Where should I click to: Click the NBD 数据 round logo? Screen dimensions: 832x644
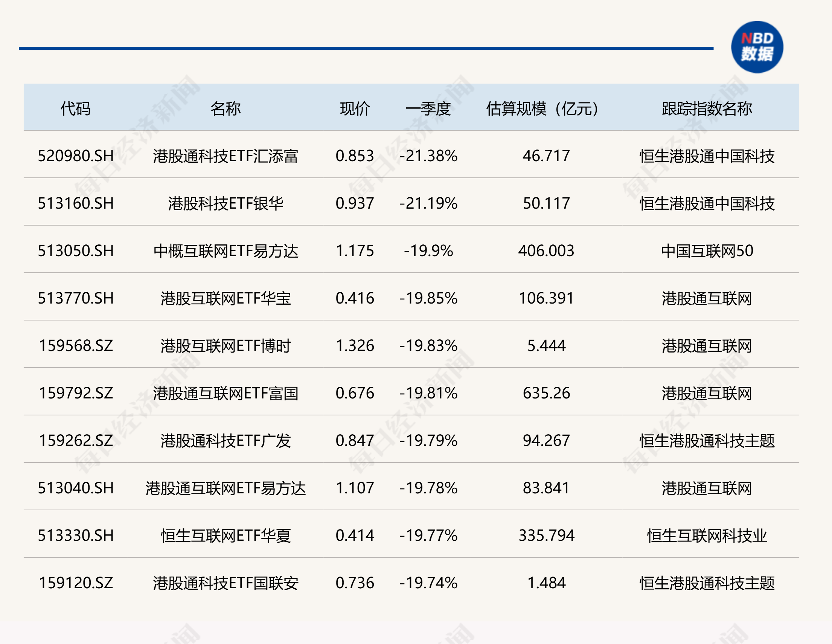(x=757, y=47)
